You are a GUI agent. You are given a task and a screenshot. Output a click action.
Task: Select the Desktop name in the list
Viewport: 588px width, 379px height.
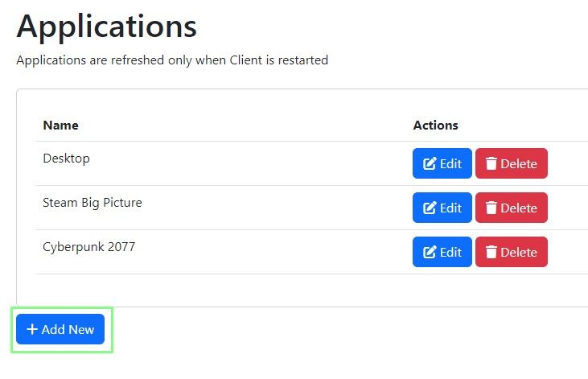pos(66,159)
